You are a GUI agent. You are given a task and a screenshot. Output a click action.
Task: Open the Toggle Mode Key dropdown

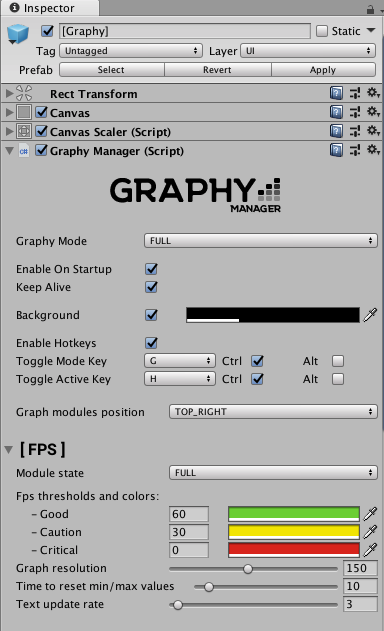[x=180, y=361]
